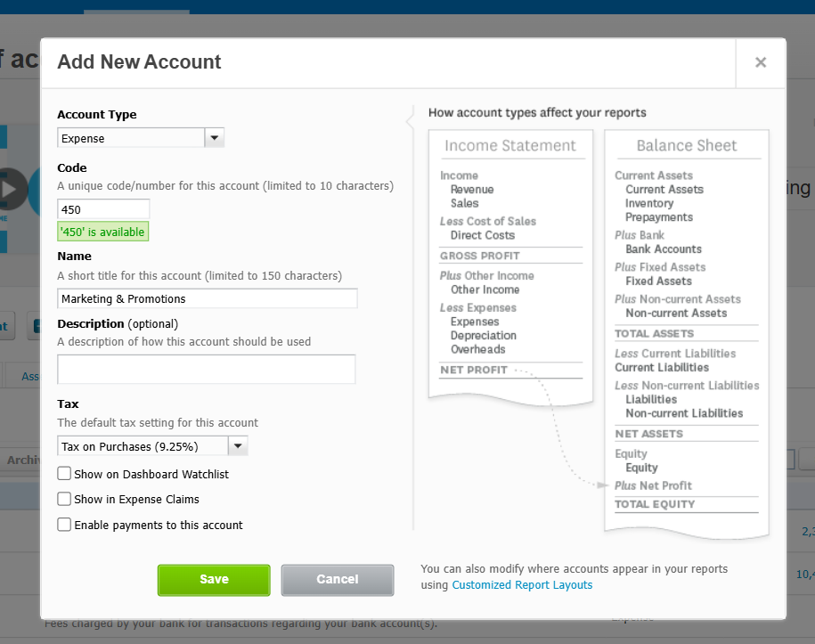
Task: Click the NET PROFIT label
Action: tap(474, 370)
